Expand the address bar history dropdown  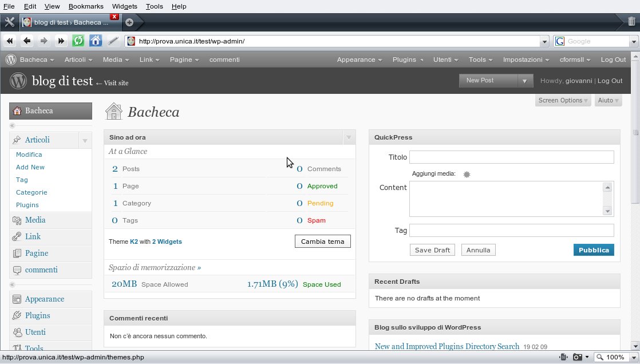coord(544,41)
